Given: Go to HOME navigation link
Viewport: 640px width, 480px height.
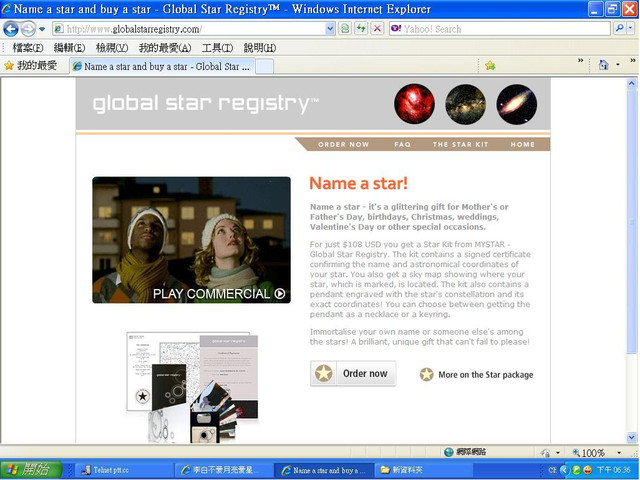Looking at the screenshot, I should [x=522, y=144].
